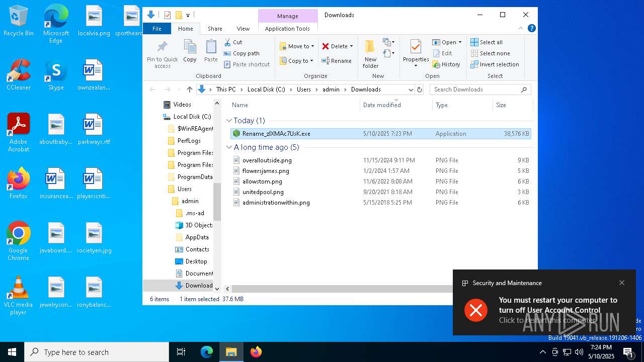Select overalloutside.png file
Screen dimensions: 644x362
tap(380, 160)
